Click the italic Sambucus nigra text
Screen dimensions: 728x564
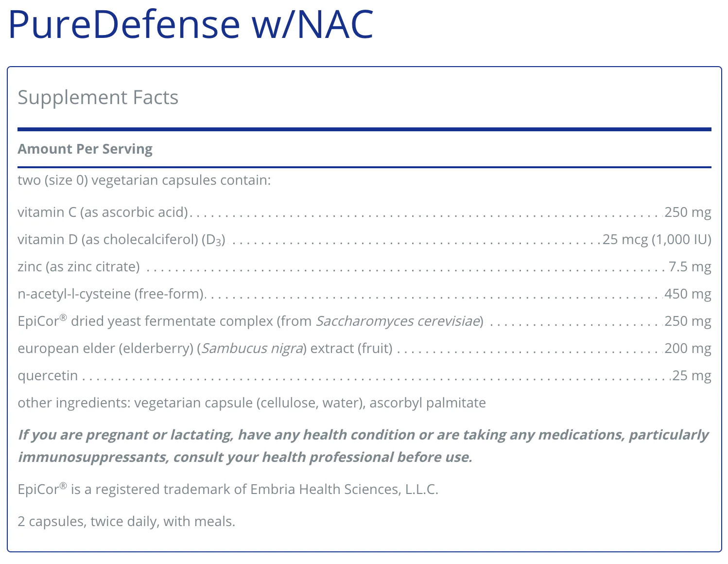[x=252, y=349]
